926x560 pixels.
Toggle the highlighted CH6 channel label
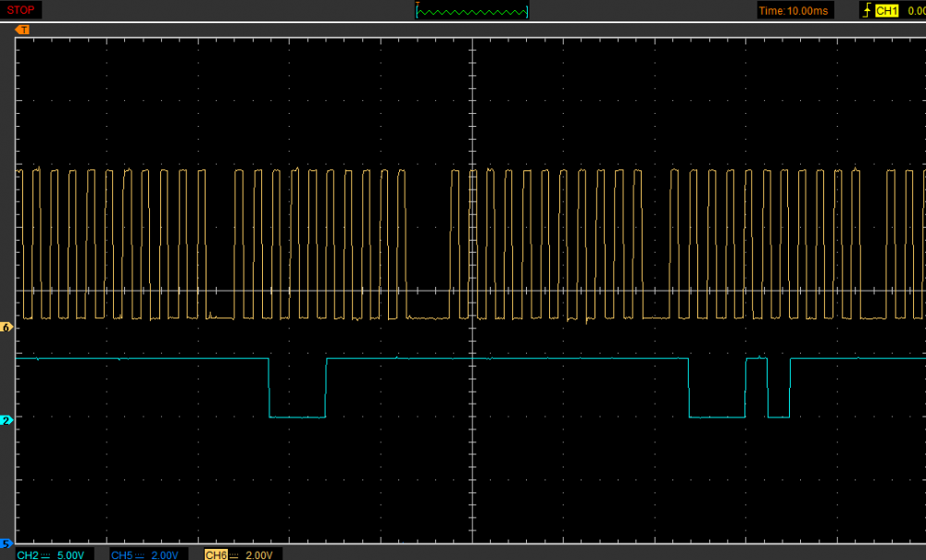[x=215, y=554]
